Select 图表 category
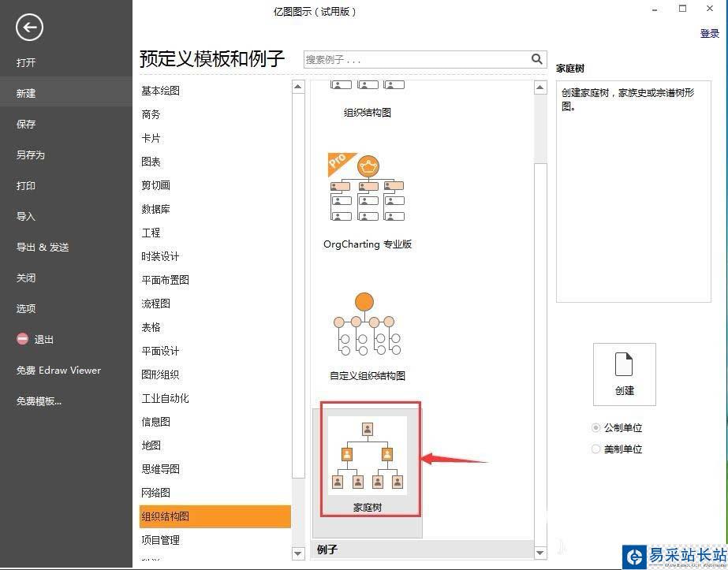 (x=151, y=162)
